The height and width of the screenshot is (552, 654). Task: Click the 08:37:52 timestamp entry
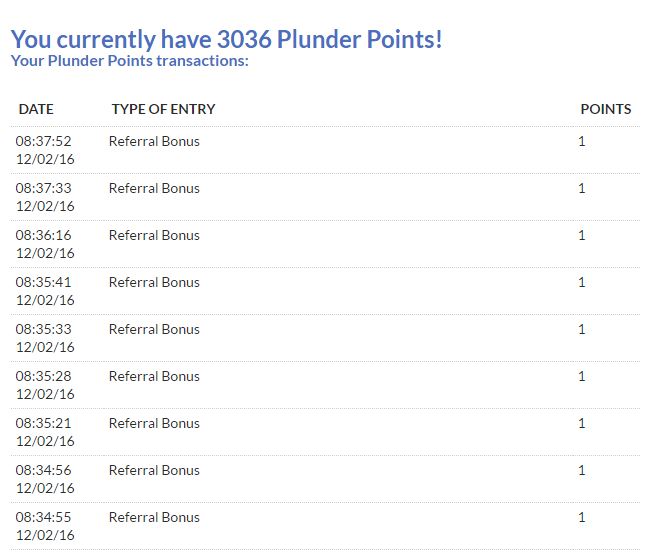pos(44,142)
